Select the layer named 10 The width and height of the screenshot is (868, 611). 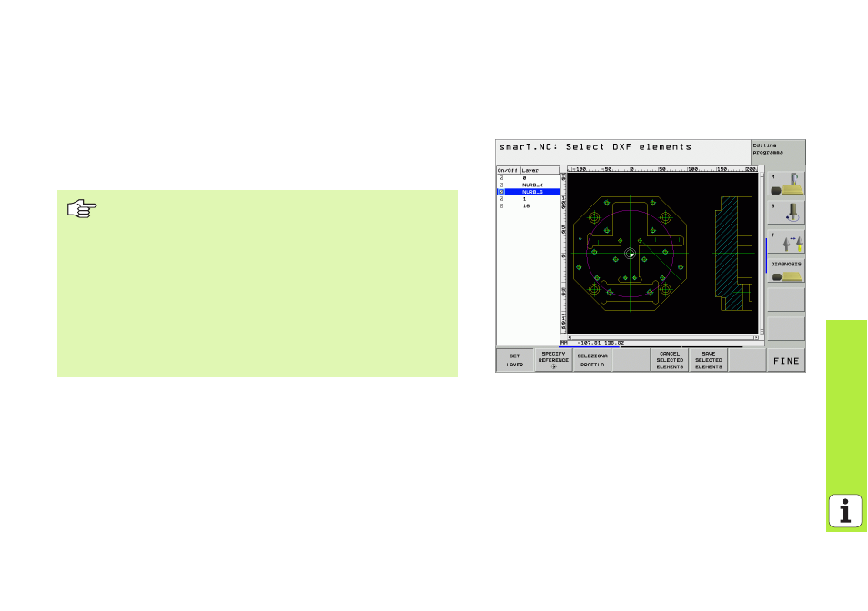(x=528, y=205)
